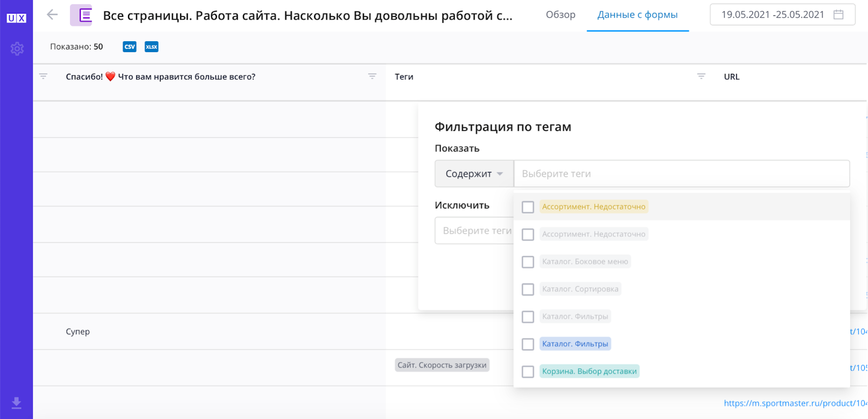
Task: Check grey Ассортимент. Недостаточно tag
Action: 528,234
